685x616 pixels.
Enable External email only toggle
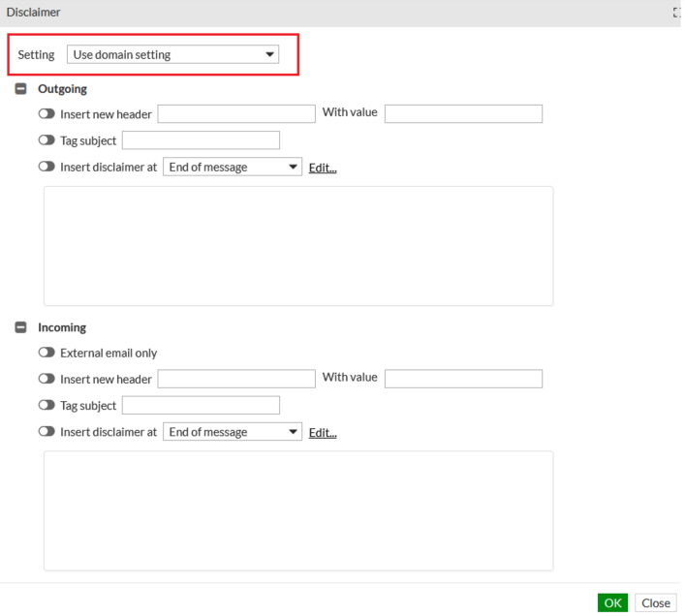point(46,353)
